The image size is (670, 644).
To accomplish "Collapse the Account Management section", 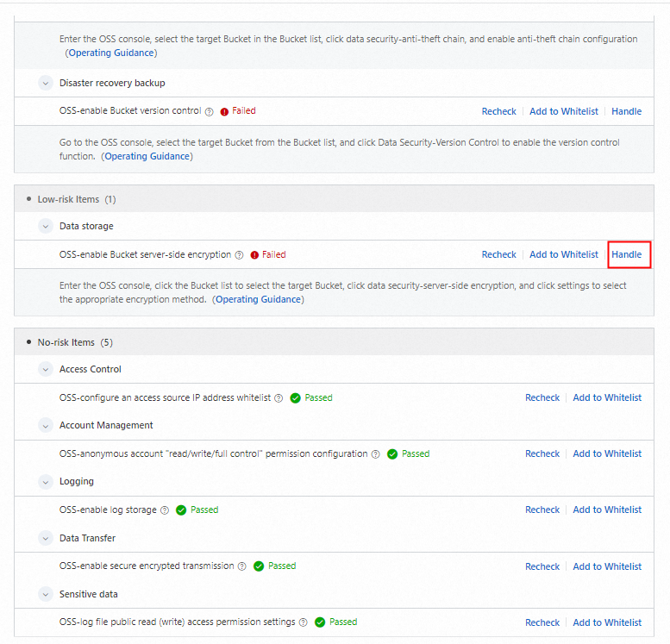I will tap(46, 426).
